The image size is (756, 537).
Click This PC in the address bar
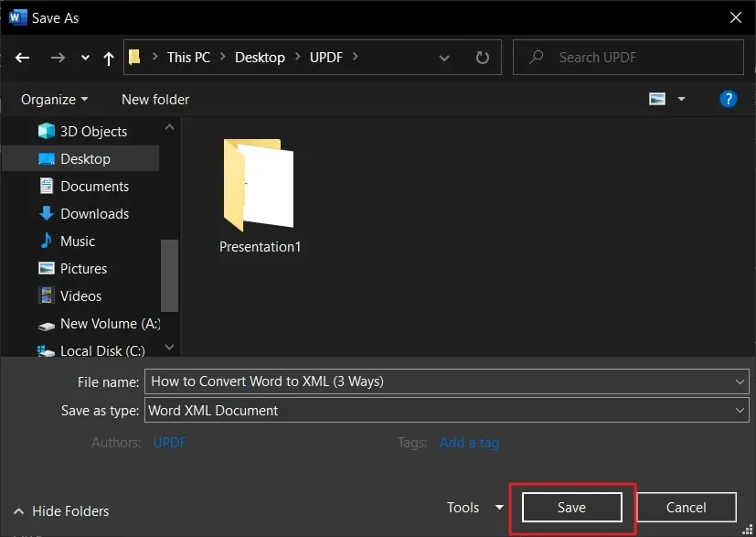(187, 57)
